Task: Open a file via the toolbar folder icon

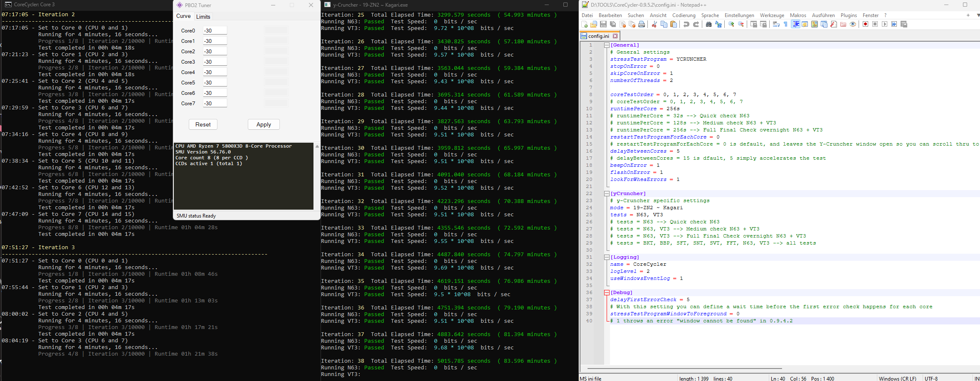Action: pos(594,24)
